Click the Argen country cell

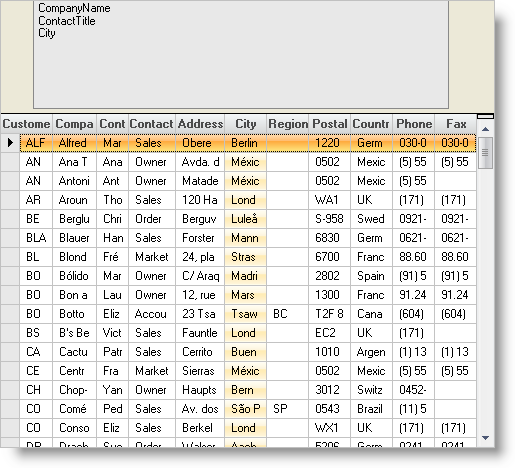pos(372,352)
